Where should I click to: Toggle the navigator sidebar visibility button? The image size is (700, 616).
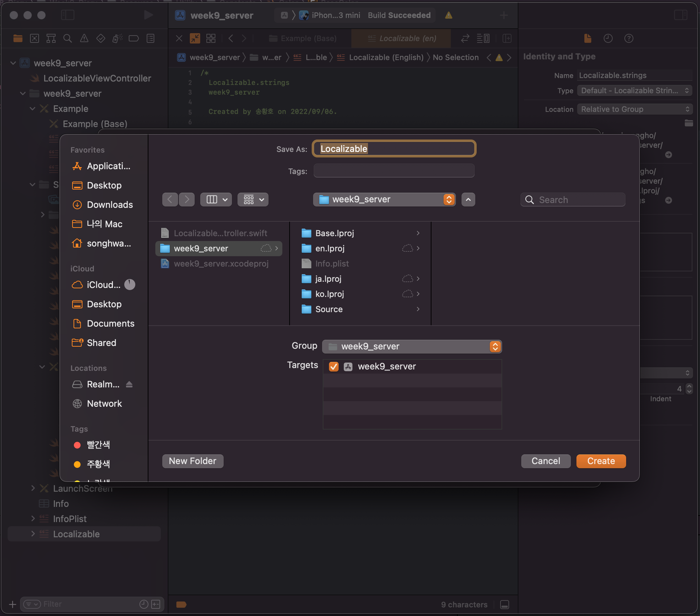click(x=67, y=15)
